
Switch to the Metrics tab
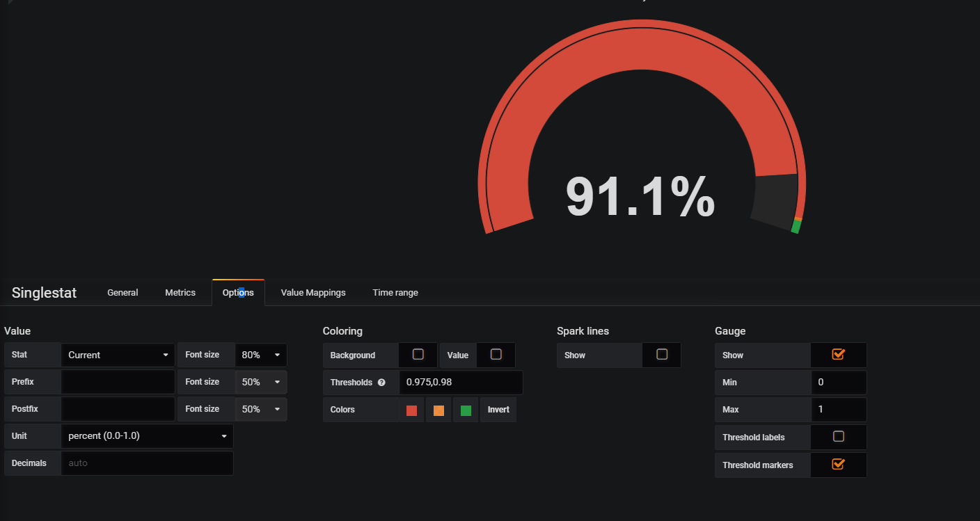pos(180,292)
